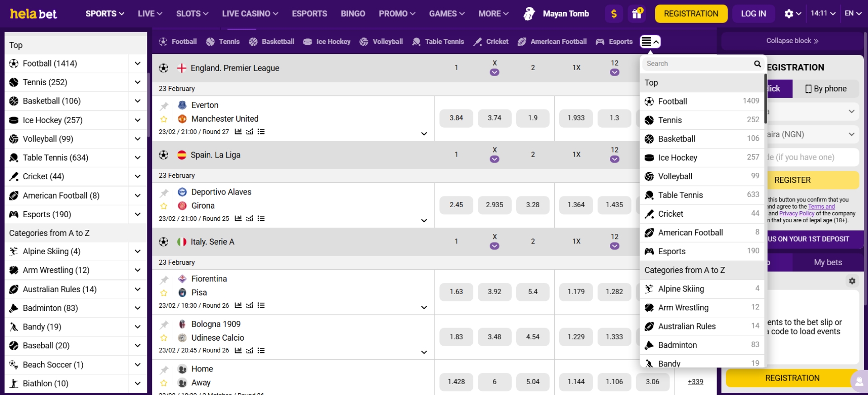Open the gift bonuses icon
This screenshot has width=868, height=395.
(637, 14)
